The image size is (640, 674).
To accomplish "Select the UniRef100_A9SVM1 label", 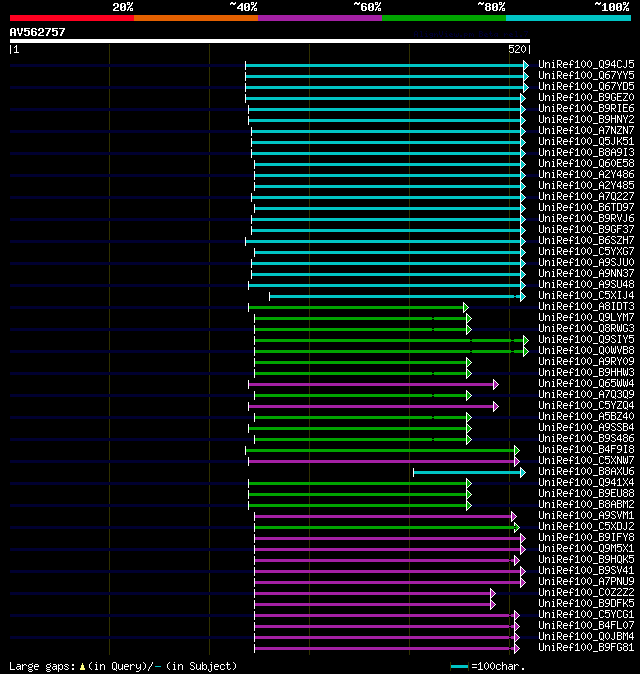I will click(586, 516).
